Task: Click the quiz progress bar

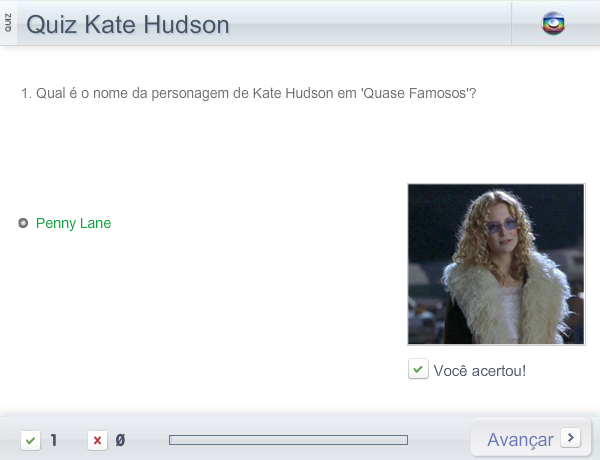Action: pyautogui.click(x=289, y=440)
